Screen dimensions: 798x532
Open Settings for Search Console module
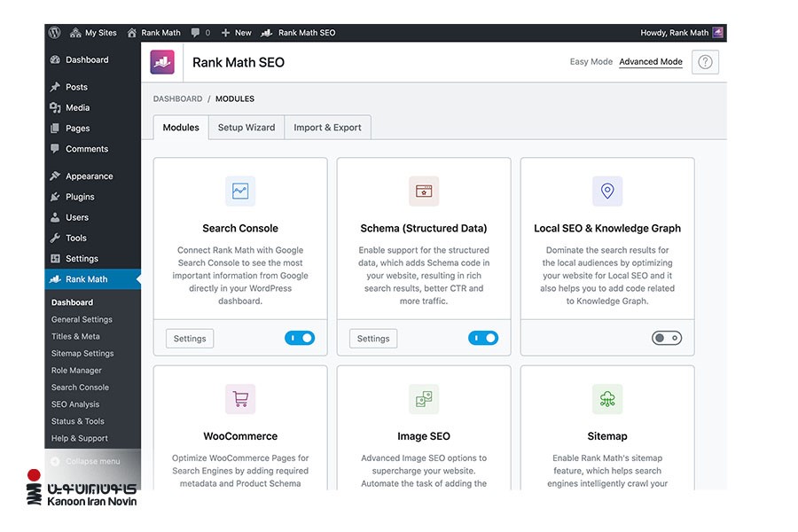pos(190,339)
